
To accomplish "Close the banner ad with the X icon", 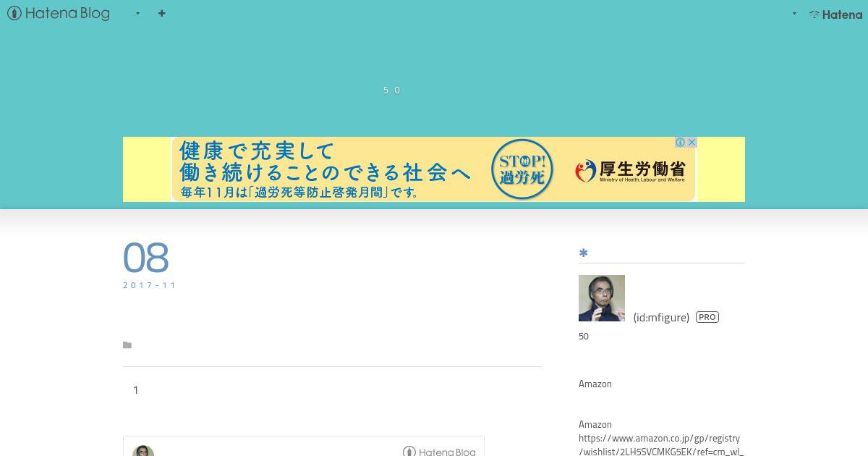I will pos(691,142).
